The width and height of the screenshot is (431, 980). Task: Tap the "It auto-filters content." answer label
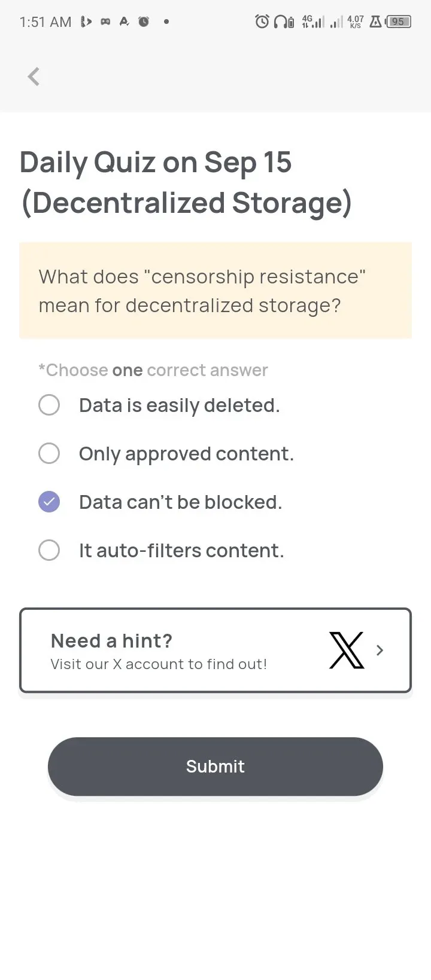point(181,550)
